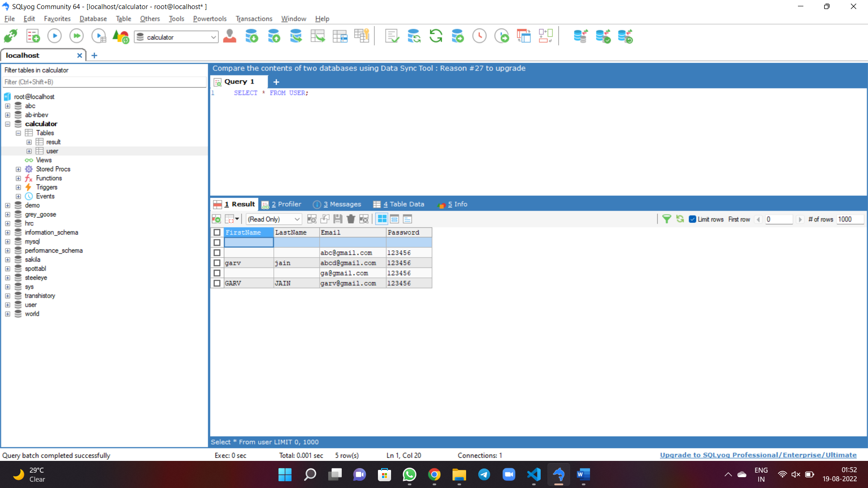868x488 pixels.
Task: Click the schema designer icon
Action: pyautogui.click(x=546, y=36)
